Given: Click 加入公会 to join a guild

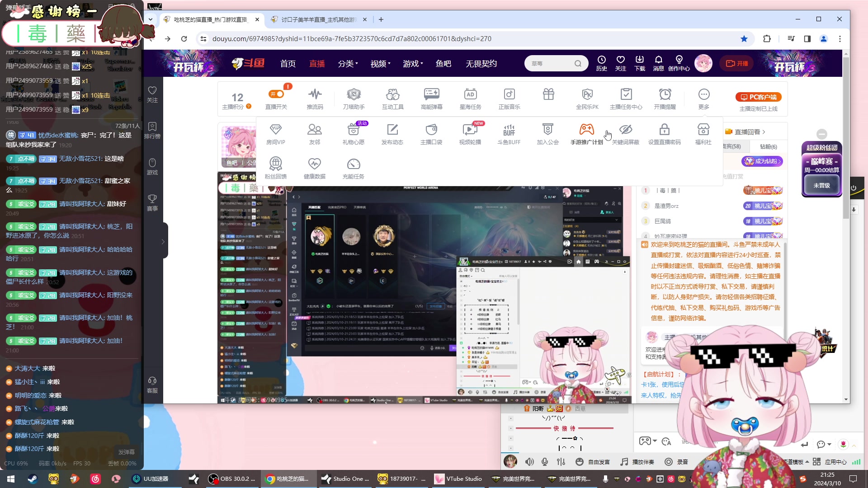Looking at the screenshot, I should click(548, 134).
